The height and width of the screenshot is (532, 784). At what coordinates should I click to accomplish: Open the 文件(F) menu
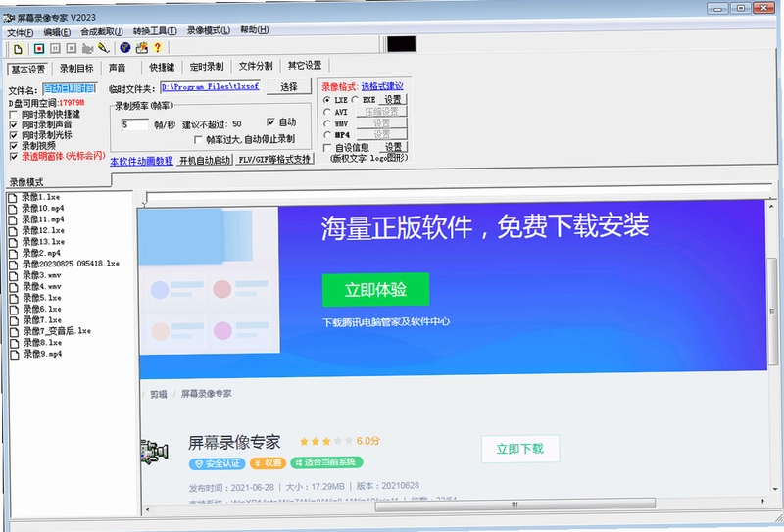click(x=20, y=33)
